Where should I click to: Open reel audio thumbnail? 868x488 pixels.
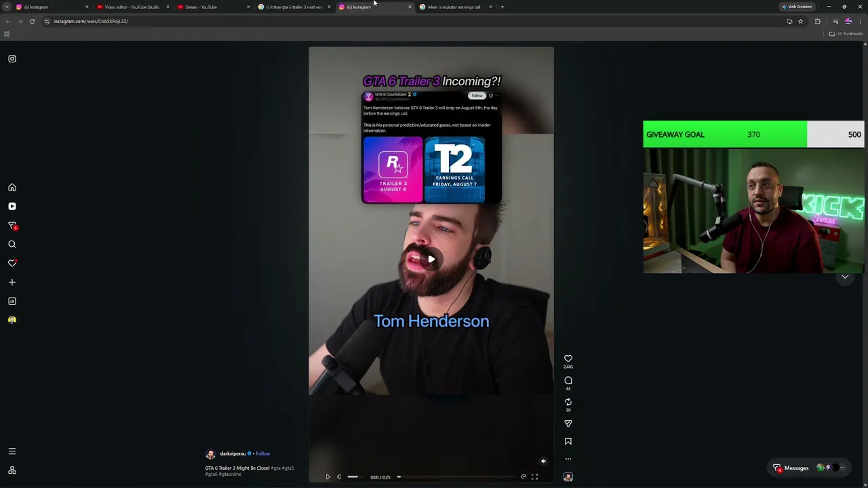[568, 477]
